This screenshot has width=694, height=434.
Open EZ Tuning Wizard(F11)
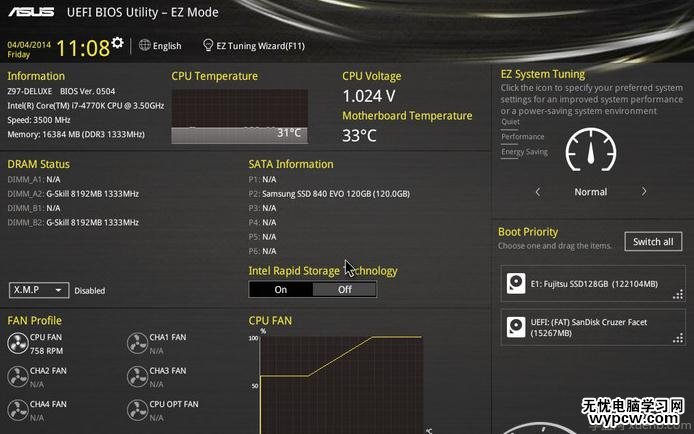click(260, 46)
